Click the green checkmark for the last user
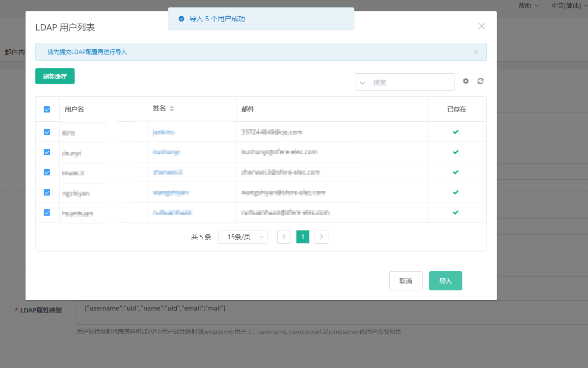 (x=455, y=212)
